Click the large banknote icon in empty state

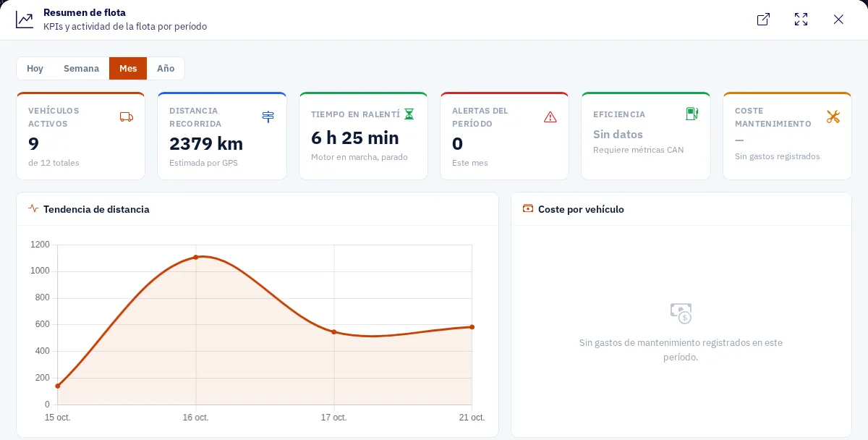(681, 313)
